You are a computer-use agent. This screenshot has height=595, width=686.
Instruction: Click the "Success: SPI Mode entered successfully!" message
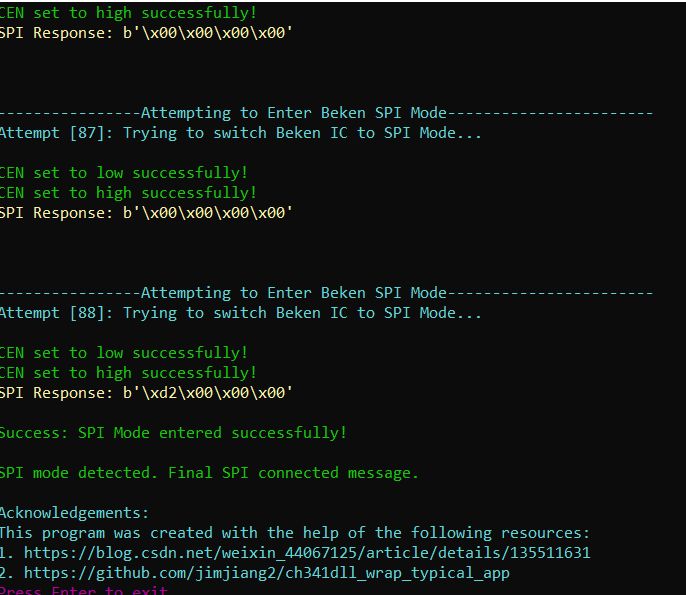(172, 433)
